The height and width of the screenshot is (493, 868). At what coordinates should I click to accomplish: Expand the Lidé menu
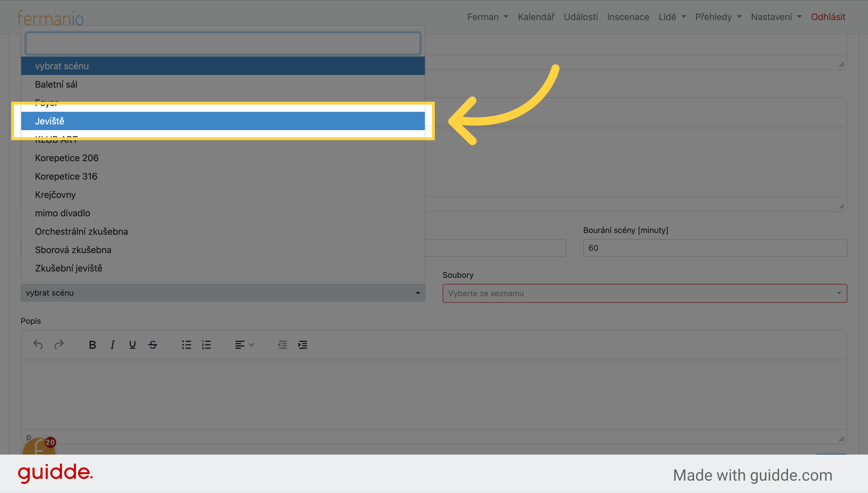(x=672, y=17)
